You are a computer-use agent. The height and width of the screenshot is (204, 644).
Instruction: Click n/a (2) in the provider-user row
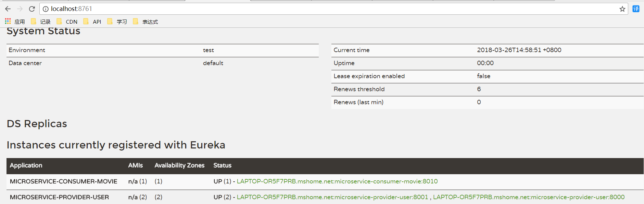point(138,197)
